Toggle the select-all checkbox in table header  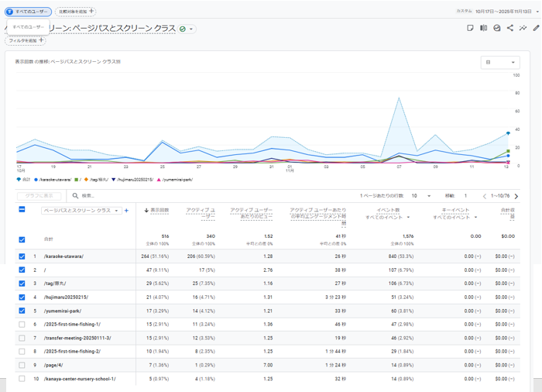tap(22, 210)
